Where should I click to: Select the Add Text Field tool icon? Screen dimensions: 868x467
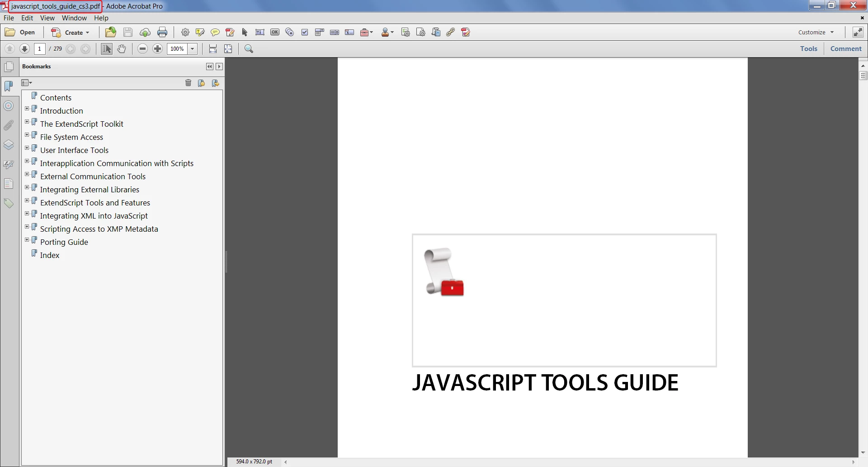coord(260,32)
